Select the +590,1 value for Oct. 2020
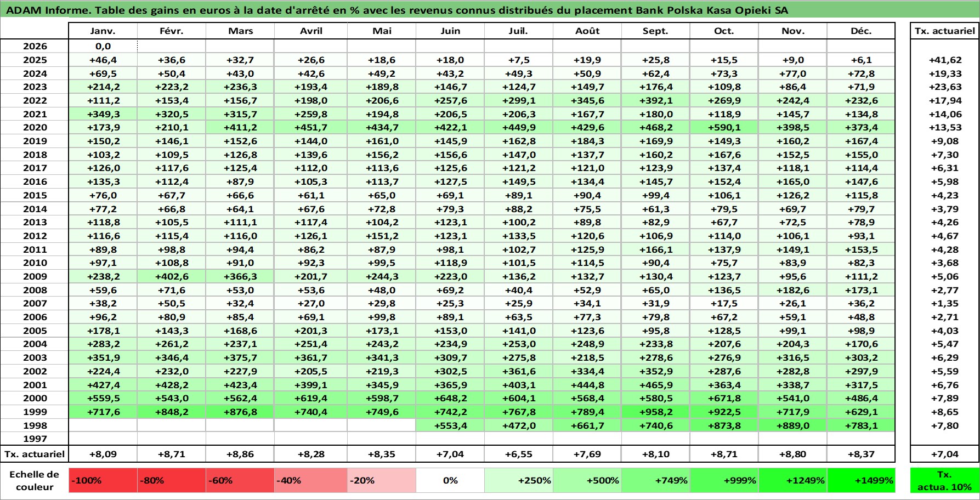 pyautogui.click(x=724, y=127)
